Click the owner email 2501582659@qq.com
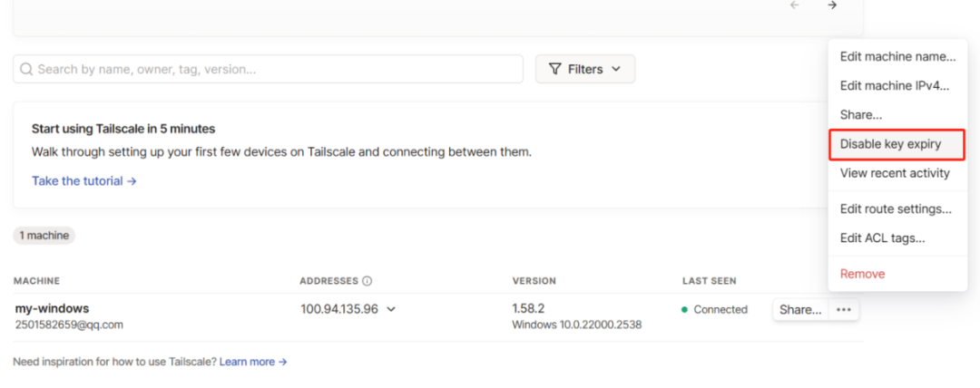 click(69, 325)
